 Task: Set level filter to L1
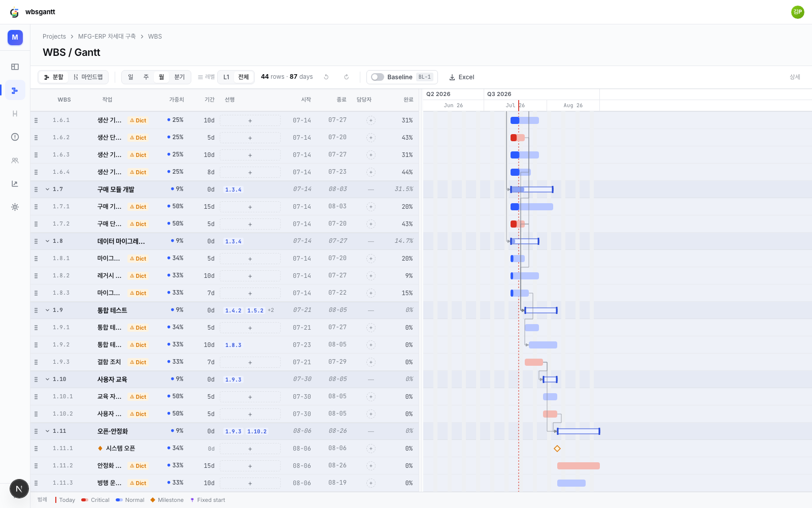point(226,77)
